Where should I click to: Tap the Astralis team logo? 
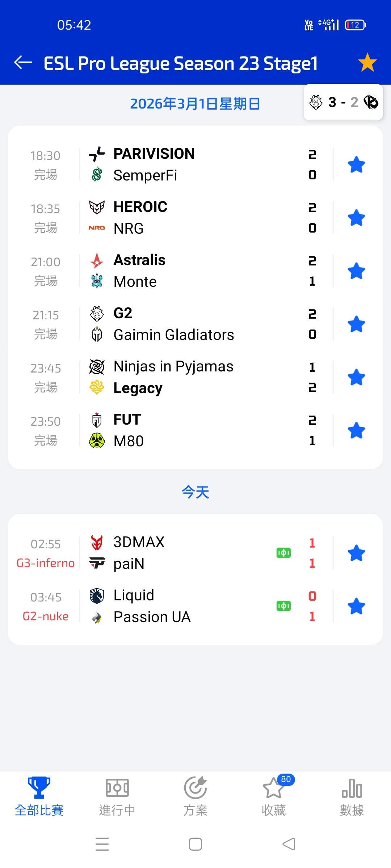[97, 260]
